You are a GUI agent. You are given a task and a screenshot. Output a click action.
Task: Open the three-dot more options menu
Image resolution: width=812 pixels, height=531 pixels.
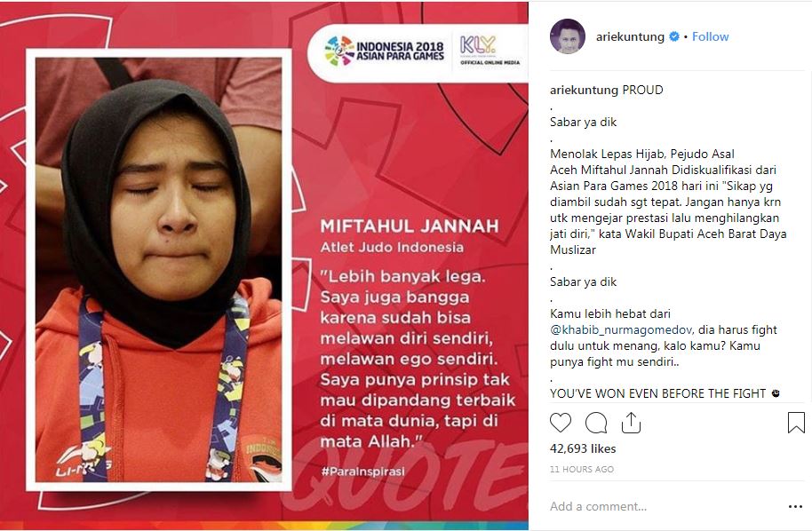click(795, 507)
